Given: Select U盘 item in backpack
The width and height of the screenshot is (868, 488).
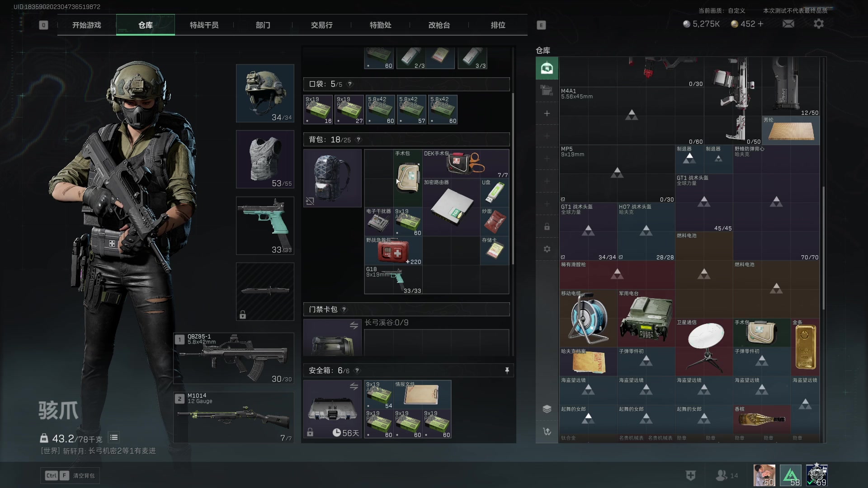Looking at the screenshot, I should (x=495, y=193).
